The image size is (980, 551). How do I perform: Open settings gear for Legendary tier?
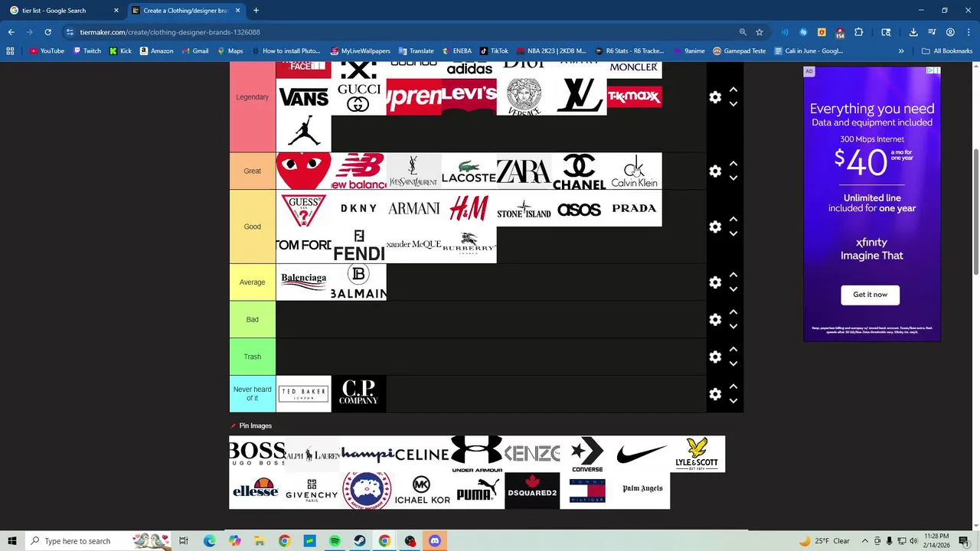(x=715, y=97)
